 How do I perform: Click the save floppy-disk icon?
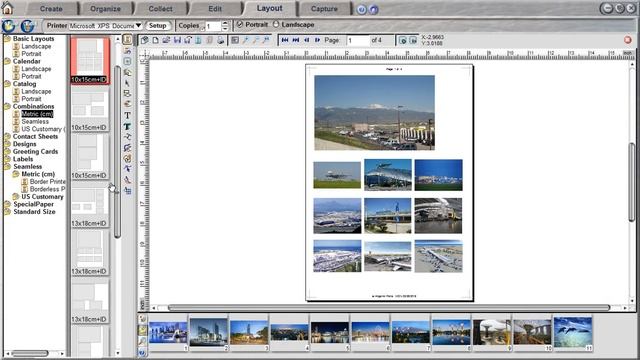(x=177, y=40)
